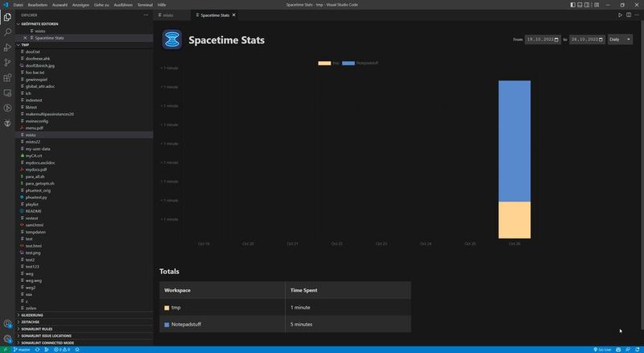The height and width of the screenshot is (353, 644).
Task: Open the Remote Explorer view
Action: (7, 93)
